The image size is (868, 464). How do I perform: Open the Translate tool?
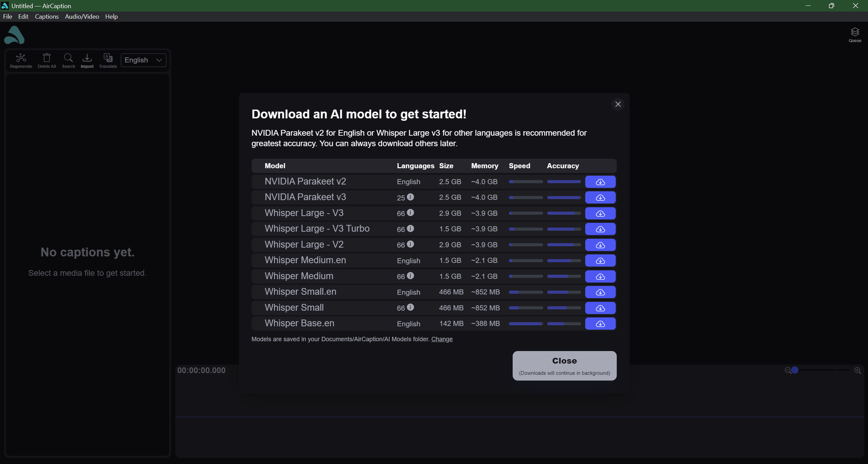(108, 61)
